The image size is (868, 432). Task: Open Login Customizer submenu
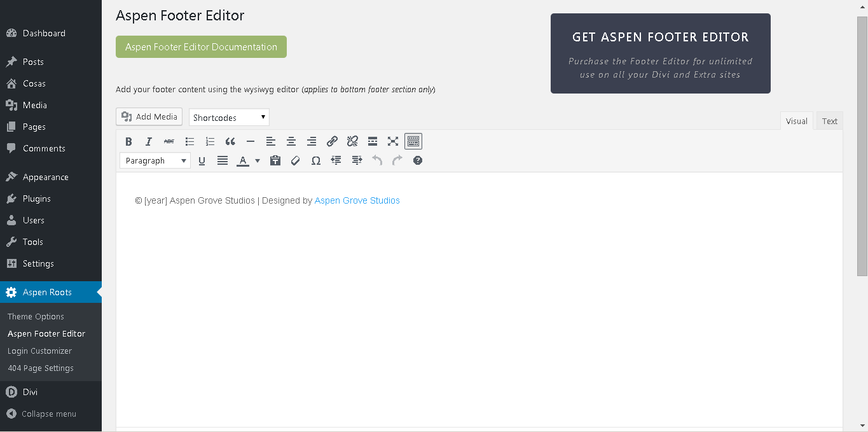(x=39, y=351)
